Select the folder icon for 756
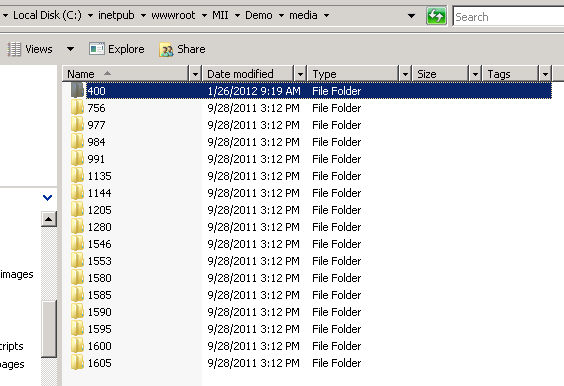 click(x=77, y=108)
